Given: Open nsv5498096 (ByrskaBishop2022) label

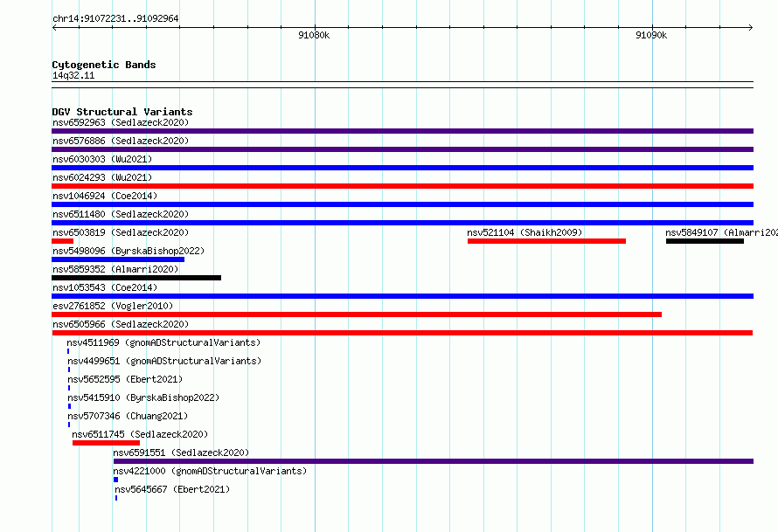Looking at the screenshot, I should click(129, 251).
